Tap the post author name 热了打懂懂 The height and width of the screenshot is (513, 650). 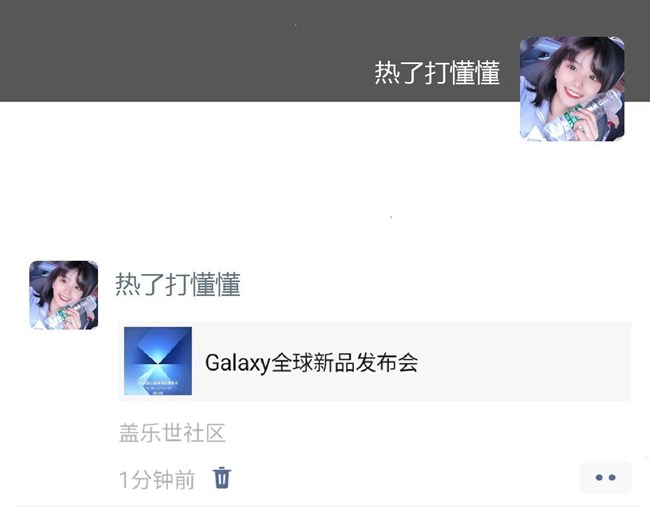coord(178,284)
